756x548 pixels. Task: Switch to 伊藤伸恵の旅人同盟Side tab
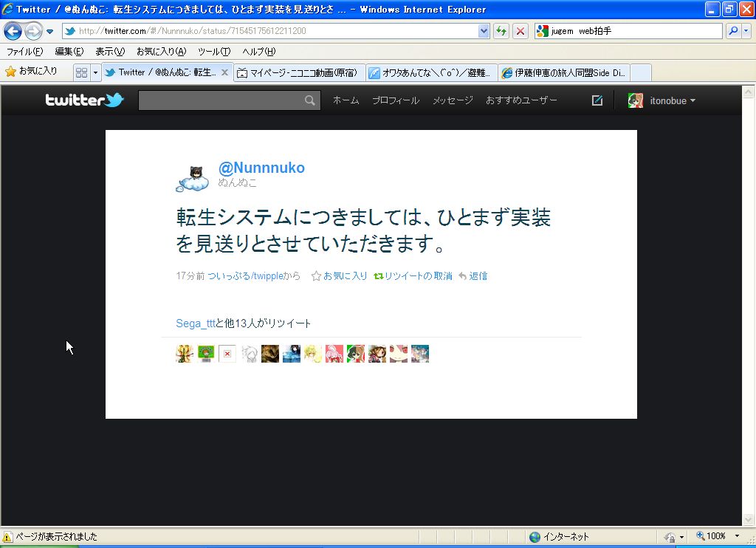click(x=564, y=72)
